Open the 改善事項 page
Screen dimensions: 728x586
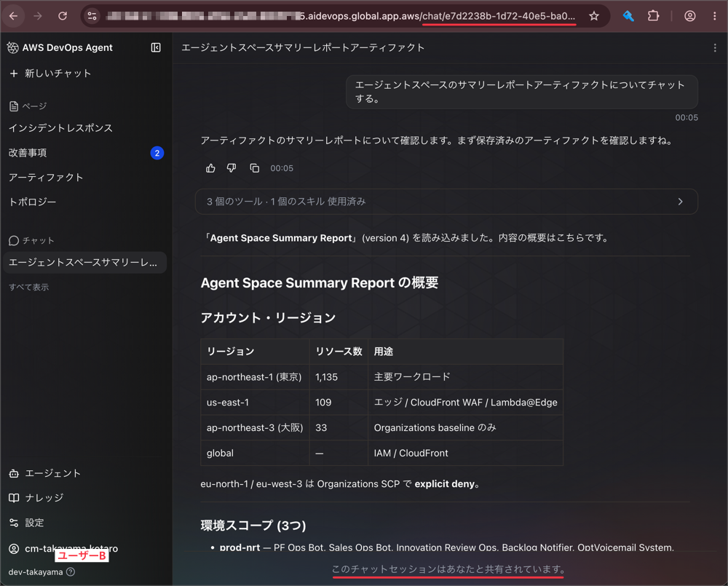(x=28, y=153)
